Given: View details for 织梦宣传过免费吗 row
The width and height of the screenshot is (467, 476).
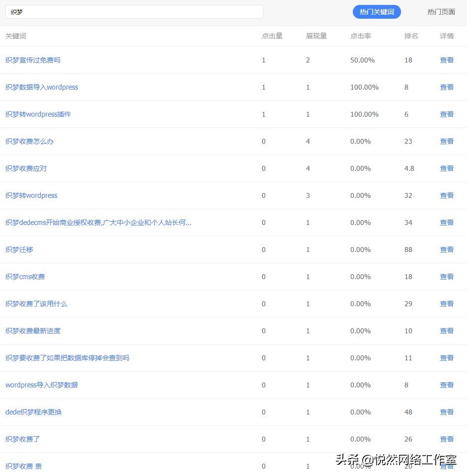Looking at the screenshot, I should click(x=447, y=60).
